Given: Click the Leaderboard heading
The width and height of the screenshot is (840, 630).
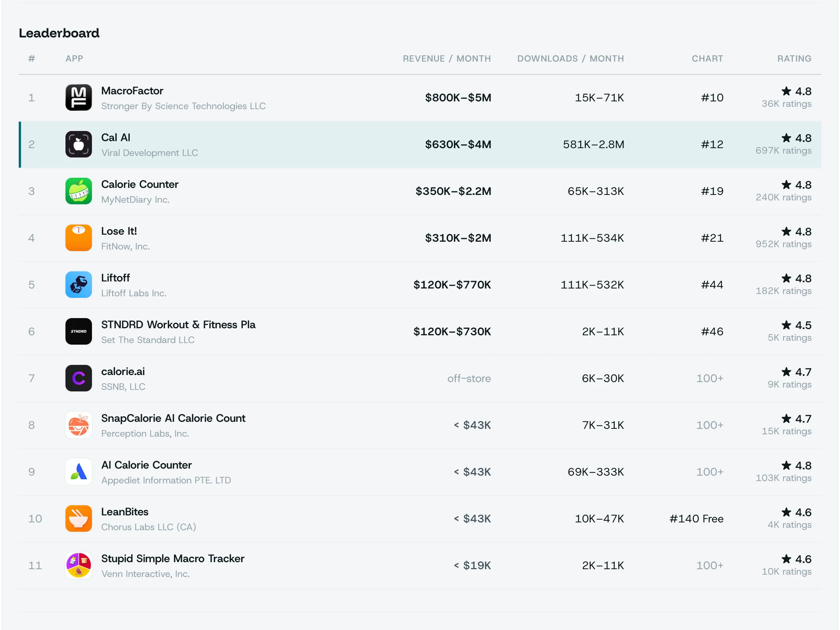Looking at the screenshot, I should [59, 33].
